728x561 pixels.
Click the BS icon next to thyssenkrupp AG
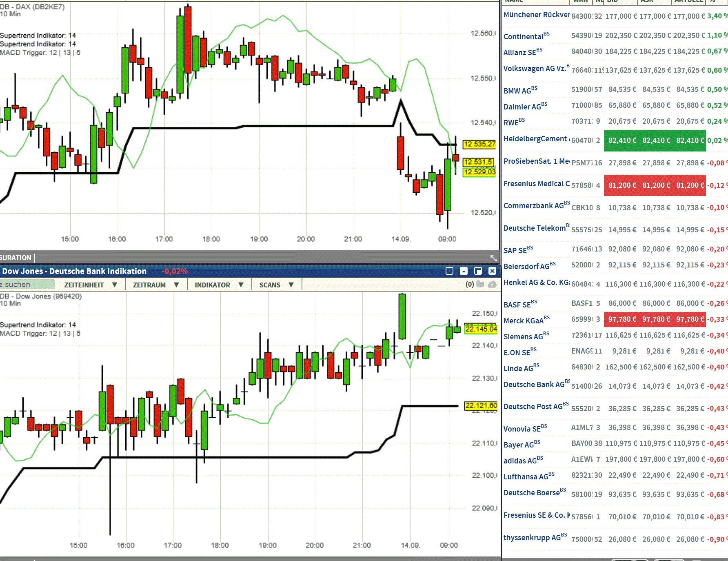(564, 535)
